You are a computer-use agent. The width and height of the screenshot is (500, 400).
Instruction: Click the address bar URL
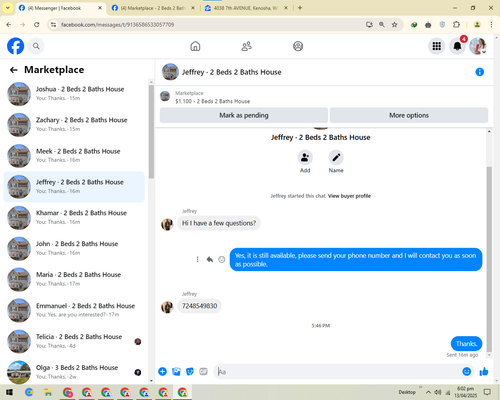coord(117,25)
